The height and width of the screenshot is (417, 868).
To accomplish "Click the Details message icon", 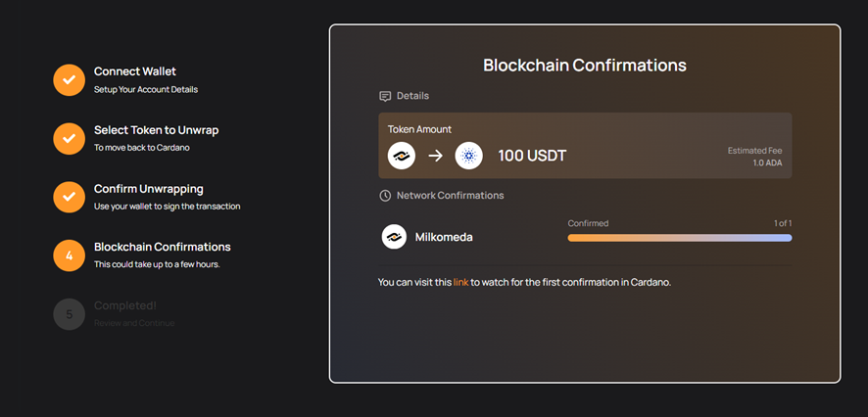I will click(385, 96).
